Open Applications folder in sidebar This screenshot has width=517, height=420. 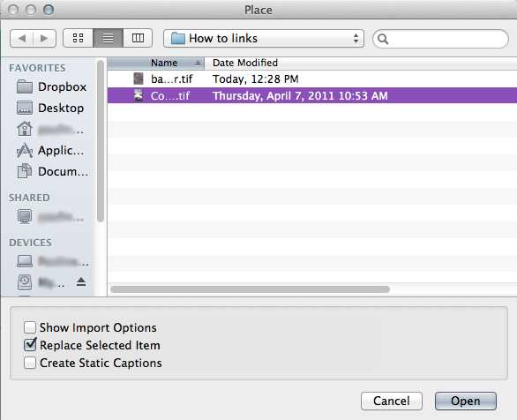point(50,151)
